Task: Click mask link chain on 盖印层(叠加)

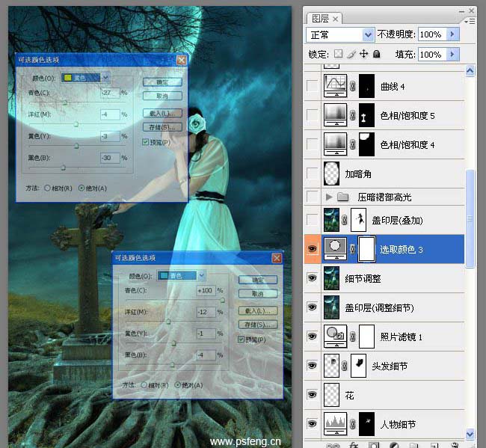Action: pyautogui.click(x=345, y=220)
